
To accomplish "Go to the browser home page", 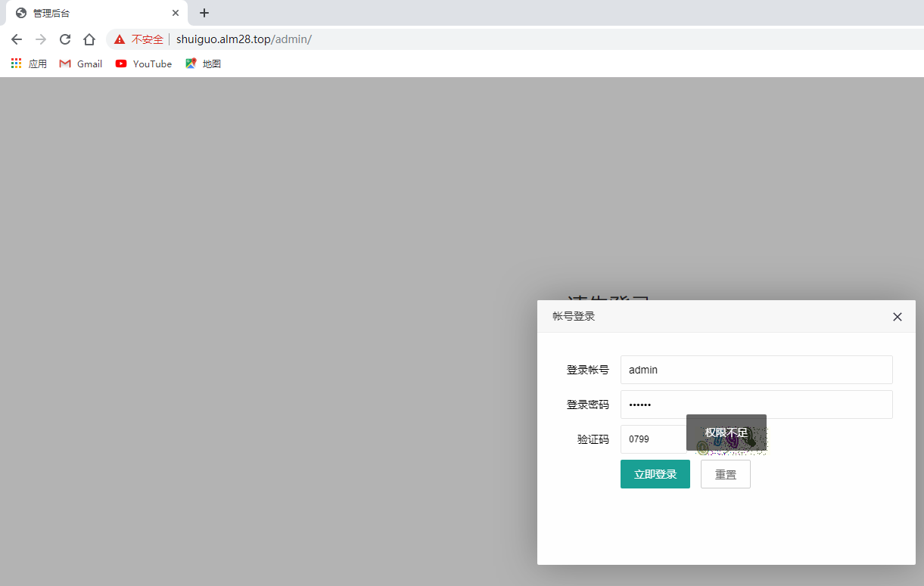I will [x=89, y=39].
